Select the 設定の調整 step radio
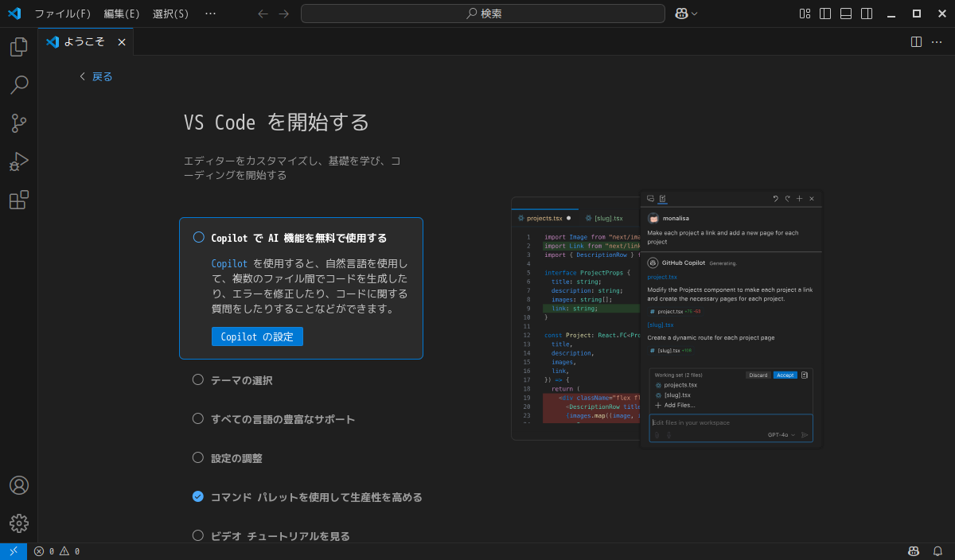Screen dimensions: 955x560 [198, 457]
